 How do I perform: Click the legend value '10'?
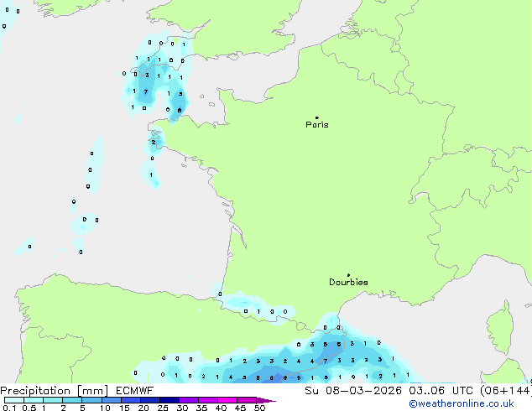coord(105,408)
